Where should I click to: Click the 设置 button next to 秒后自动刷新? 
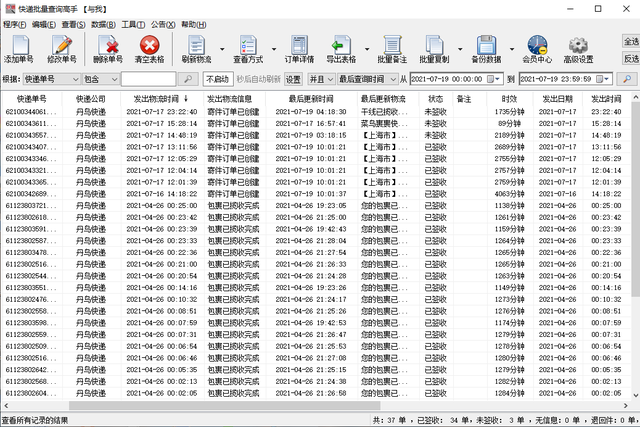(x=293, y=79)
